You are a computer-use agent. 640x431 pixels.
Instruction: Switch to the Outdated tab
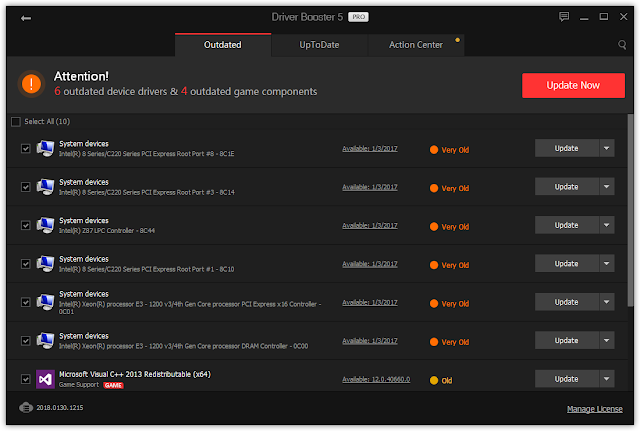tap(223, 45)
